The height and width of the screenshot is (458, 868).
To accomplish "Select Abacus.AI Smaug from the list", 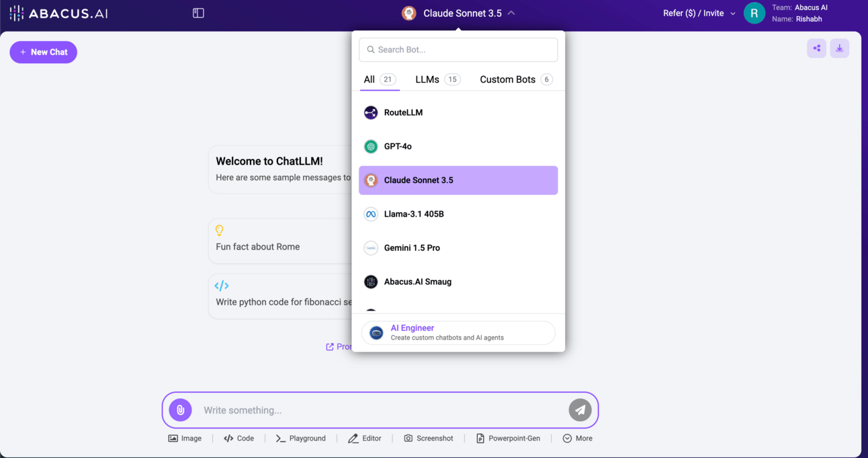I will point(458,282).
